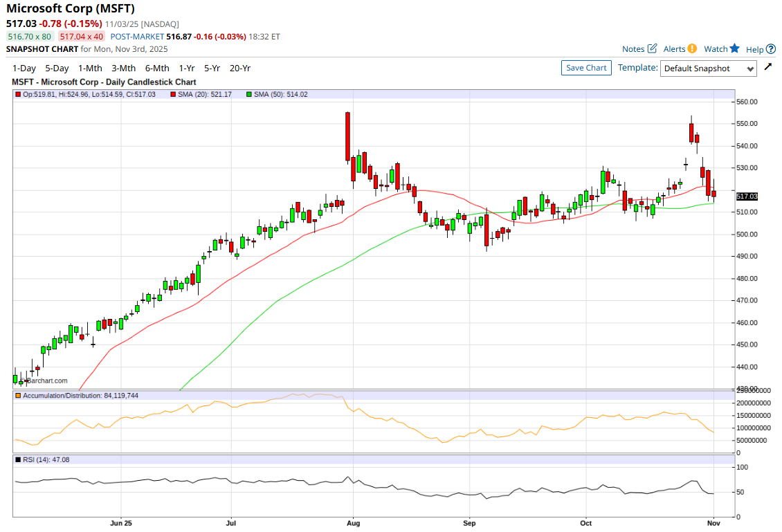This screenshot has height=532, width=782.
Task: Open the Notes pencil icon
Action: [x=653, y=48]
